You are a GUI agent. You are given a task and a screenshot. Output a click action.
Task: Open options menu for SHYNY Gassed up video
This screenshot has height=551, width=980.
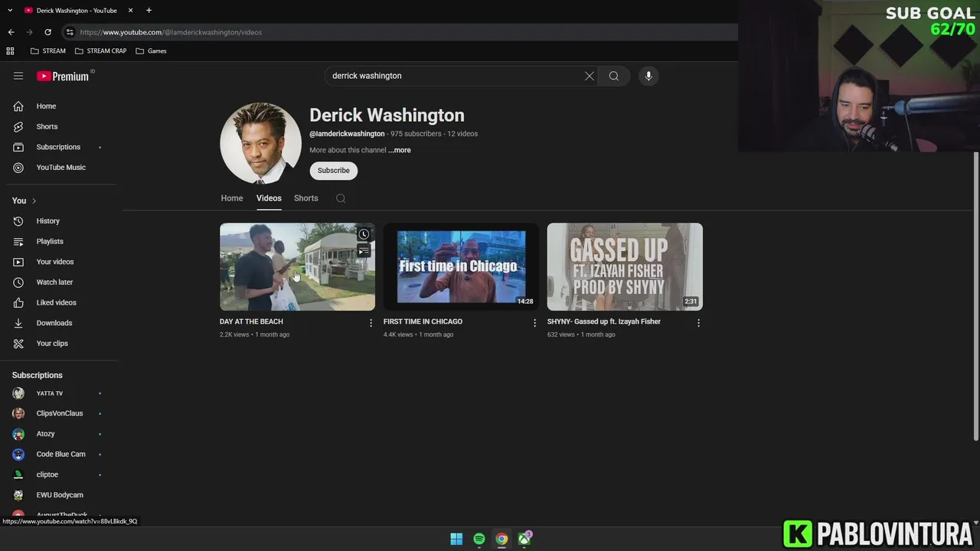pos(698,323)
